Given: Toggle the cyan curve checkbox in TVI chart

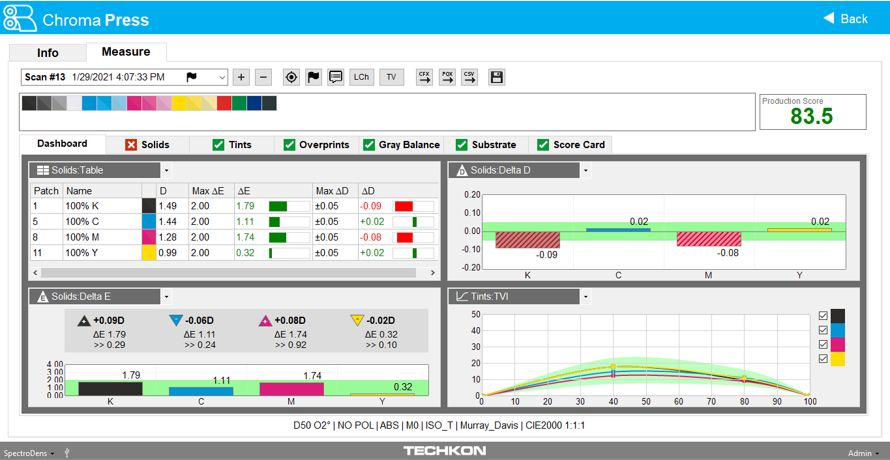Looking at the screenshot, I should coord(823,330).
